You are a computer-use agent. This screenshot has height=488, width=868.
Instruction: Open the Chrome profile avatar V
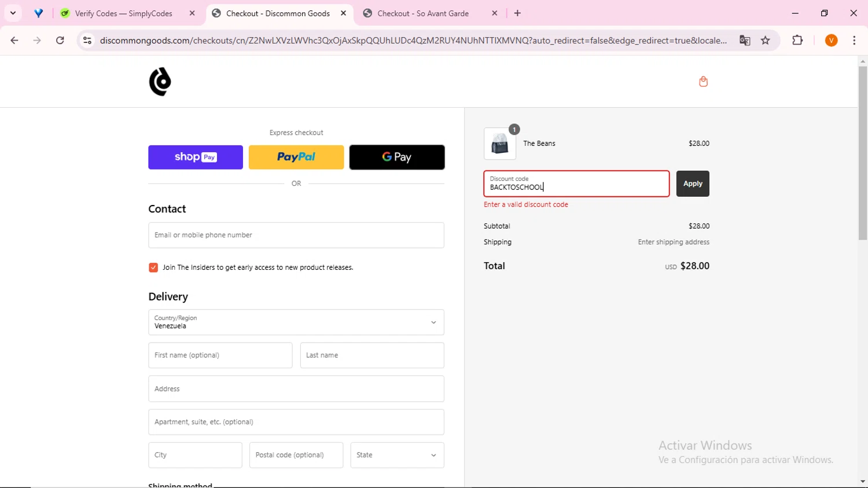pyautogui.click(x=831, y=41)
